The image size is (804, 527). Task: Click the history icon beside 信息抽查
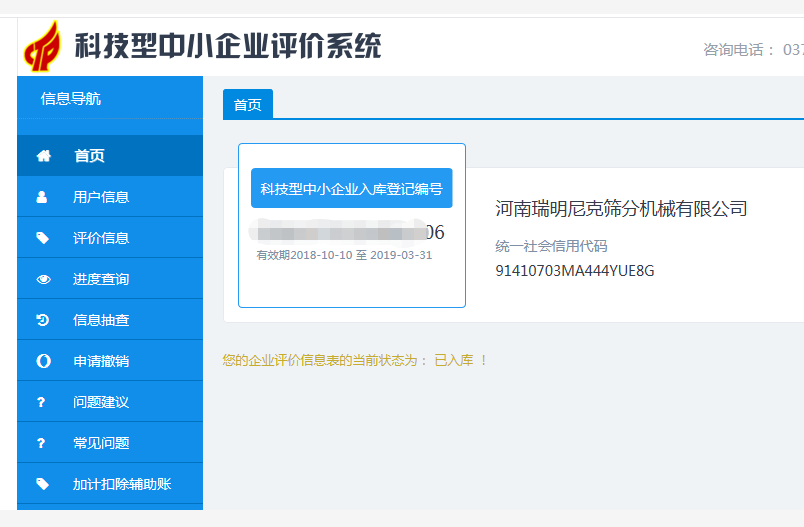coord(42,320)
